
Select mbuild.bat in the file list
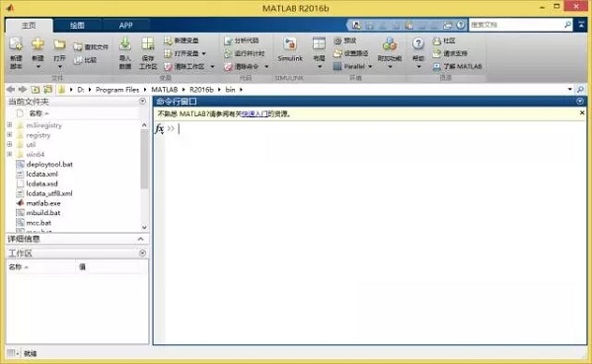pos(43,213)
